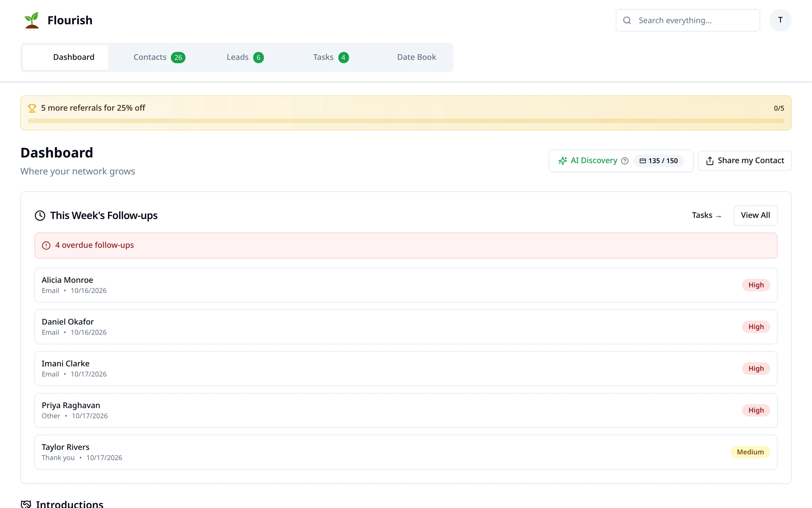Click the Tasks count badge 4

point(343,57)
